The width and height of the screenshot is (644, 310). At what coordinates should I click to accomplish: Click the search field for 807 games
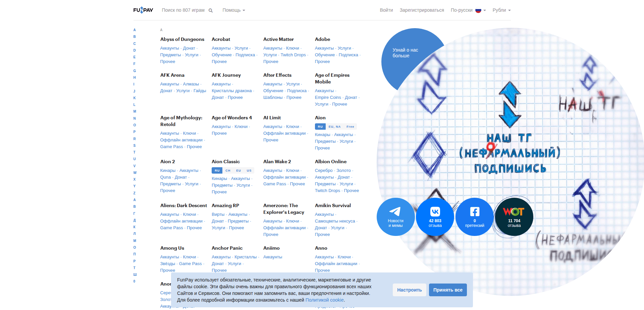pyautogui.click(x=183, y=10)
